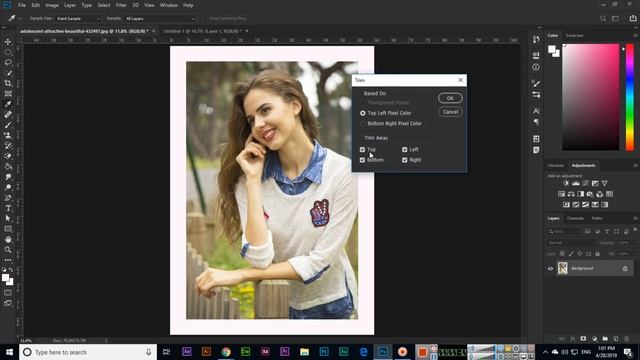Open the Image menu

(52, 5)
